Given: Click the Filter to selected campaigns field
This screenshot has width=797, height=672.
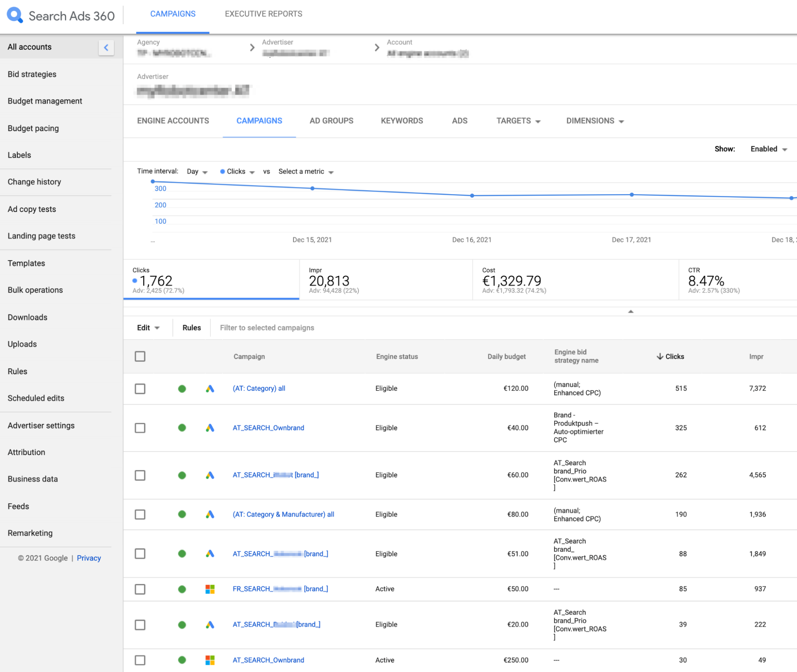Looking at the screenshot, I should pyautogui.click(x=266, y=327).
